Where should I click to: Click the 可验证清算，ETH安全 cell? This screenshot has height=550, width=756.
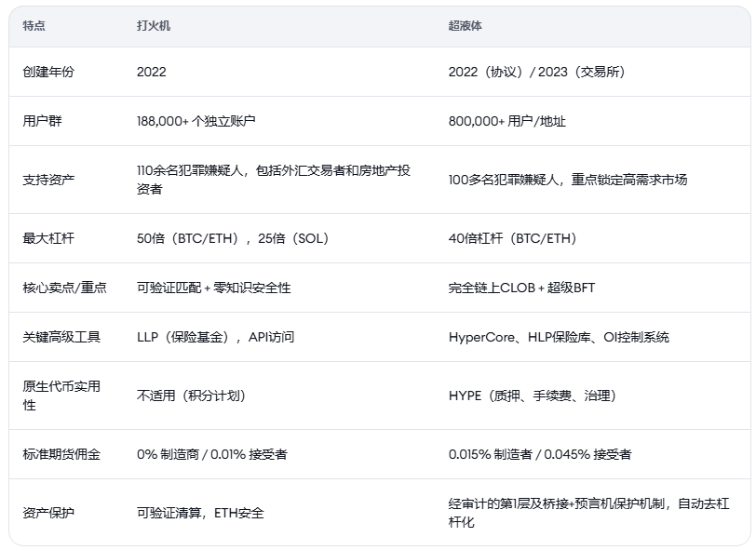[200, 513]
